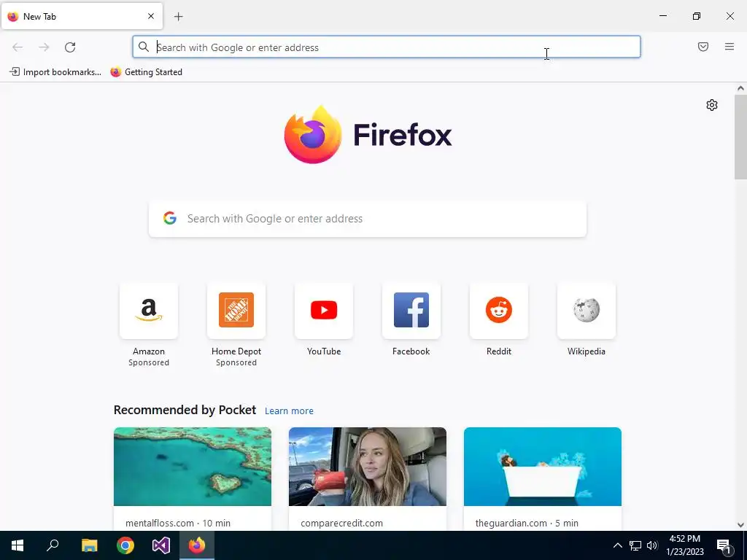Select the New Tab tab
The height and width of the screenshot is (560, 747).
(x=82, y=16)
